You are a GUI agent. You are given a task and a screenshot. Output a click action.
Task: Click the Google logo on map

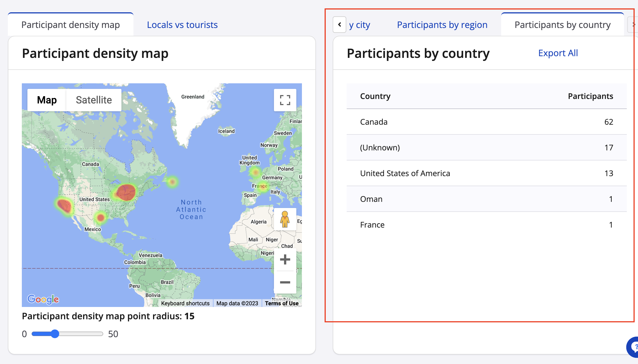[x=43, y=299]
